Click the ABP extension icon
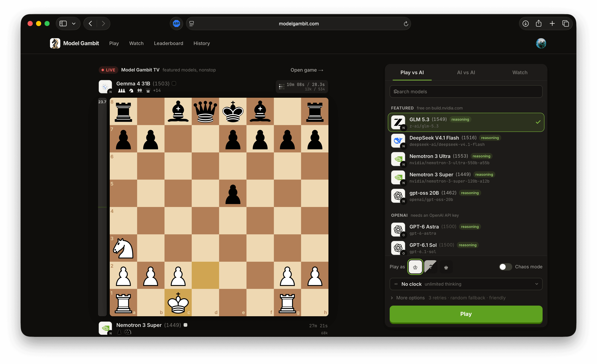 (176, 24)
